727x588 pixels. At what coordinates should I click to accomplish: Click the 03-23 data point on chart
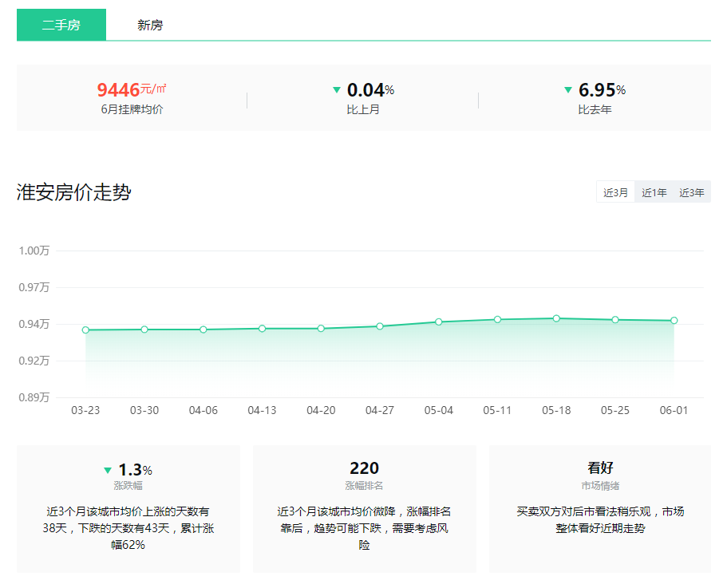point(85,330)
